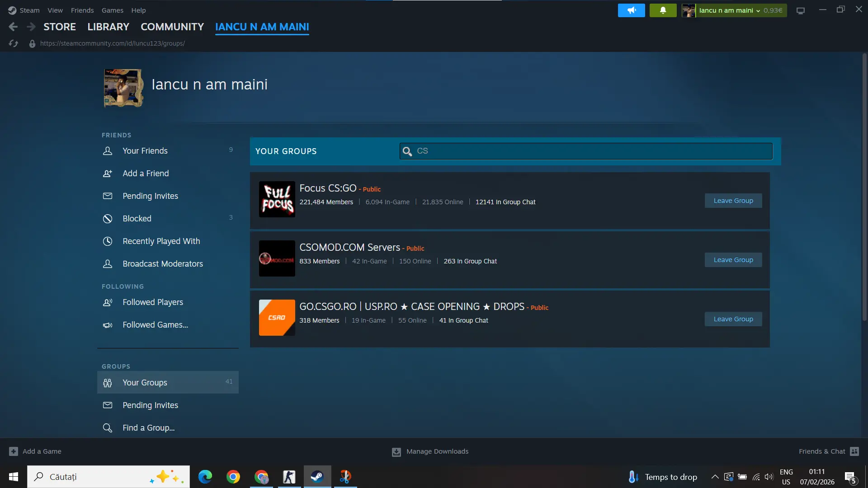Open the Counter-Strike taskbar icon
The image size is (868, 488).
289,477
